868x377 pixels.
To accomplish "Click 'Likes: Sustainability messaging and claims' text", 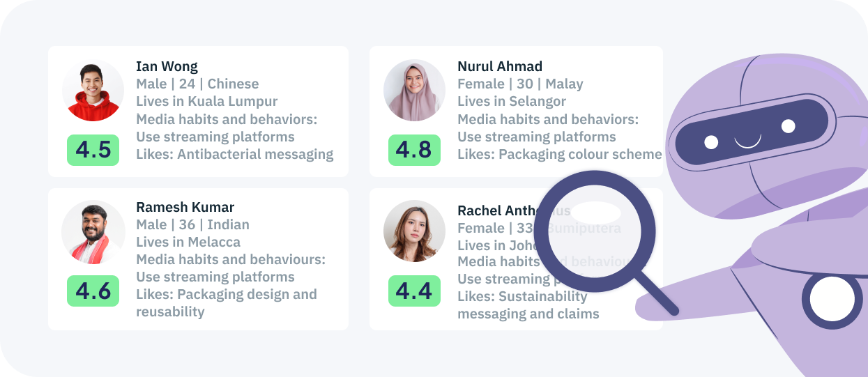I will pos(528,305).
